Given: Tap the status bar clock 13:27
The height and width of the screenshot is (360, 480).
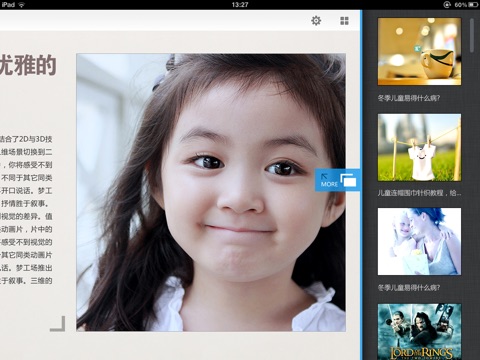Looking at the screenshot, I should click(x=240, y=5).
